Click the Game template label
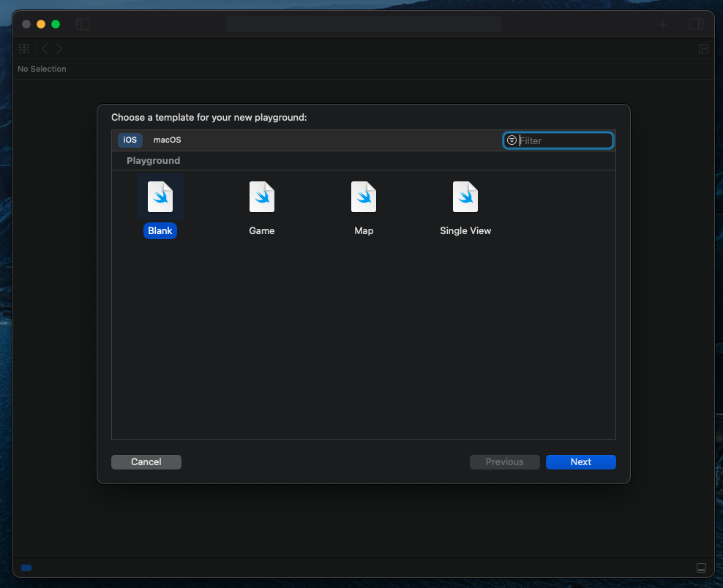The height and width of the screenshot is (588, 723). coord(262,231)
